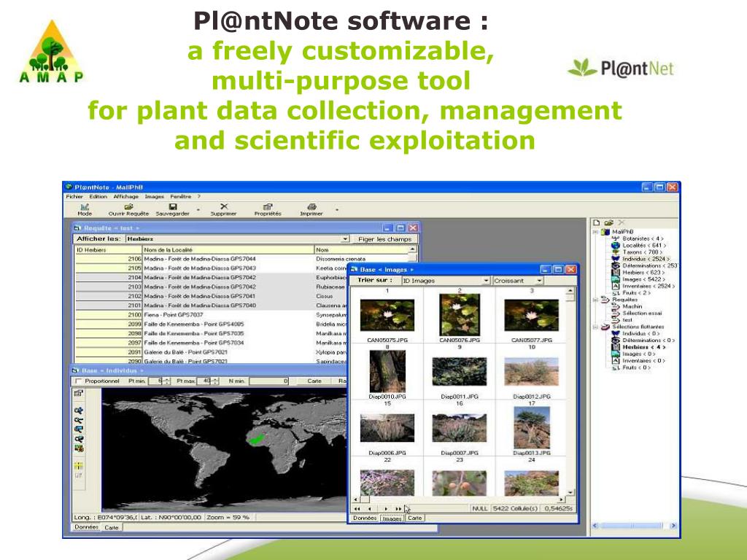Click the Carte button in Individus window
This screenshot has width=747, height=560.
coord(314,381)
